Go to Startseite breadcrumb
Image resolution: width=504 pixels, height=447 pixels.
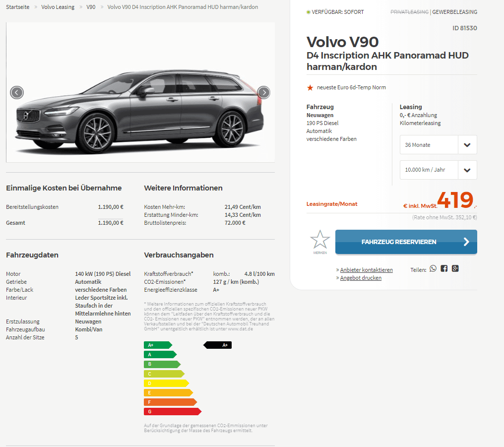(18, 7)
